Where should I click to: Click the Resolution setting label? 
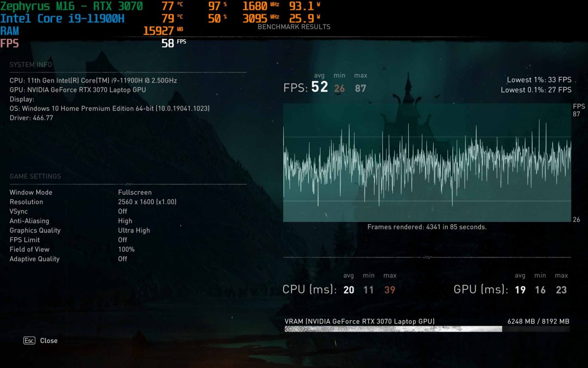pos(26,202)
